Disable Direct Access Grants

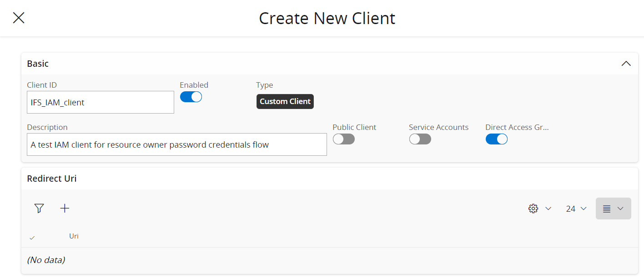tap(496, 139)
